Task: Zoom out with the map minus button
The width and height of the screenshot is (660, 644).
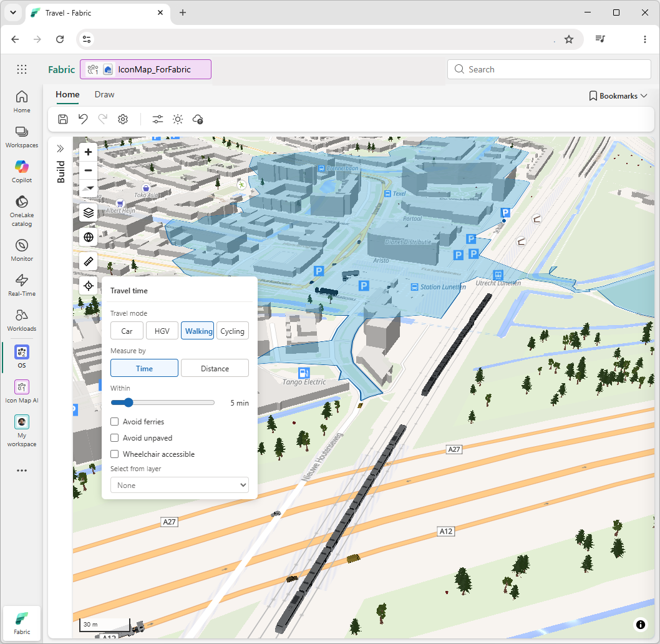Action: pos(89,170)
